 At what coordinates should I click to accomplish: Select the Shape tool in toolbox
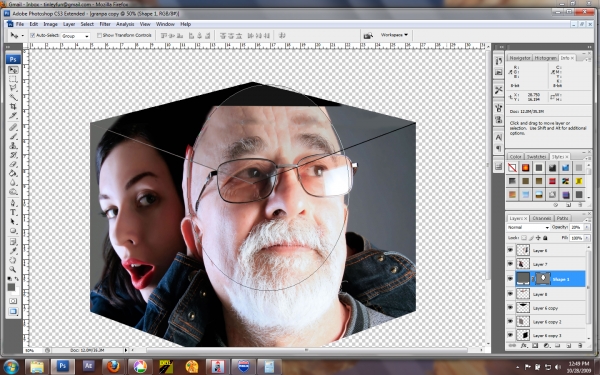click(x=13, y=230)
